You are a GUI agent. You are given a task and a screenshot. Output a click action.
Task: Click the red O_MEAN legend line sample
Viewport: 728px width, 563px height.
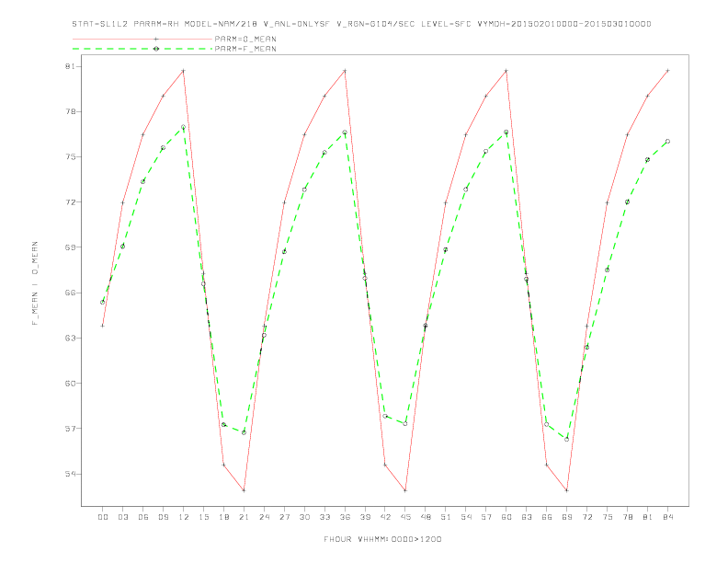coord(142,39)
